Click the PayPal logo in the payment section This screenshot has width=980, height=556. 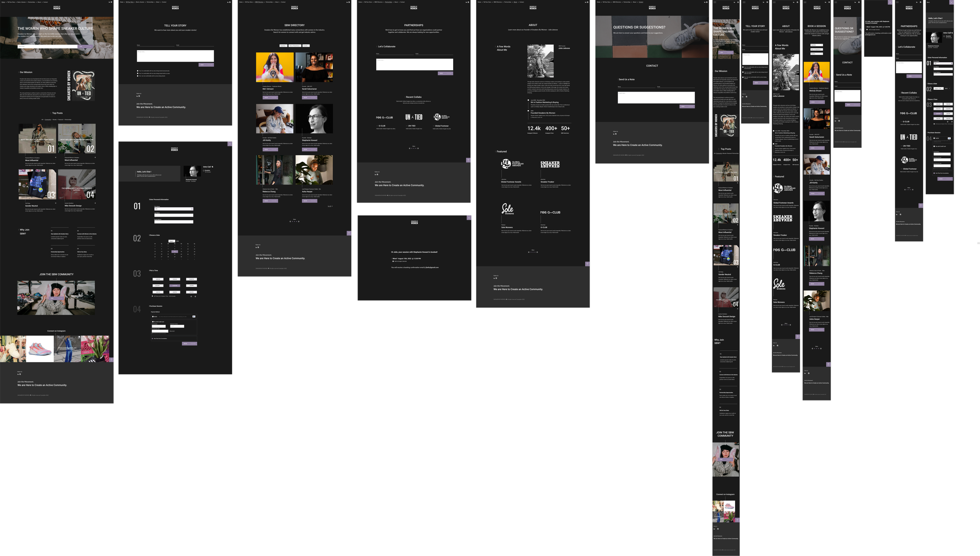[x=194, y=317]
